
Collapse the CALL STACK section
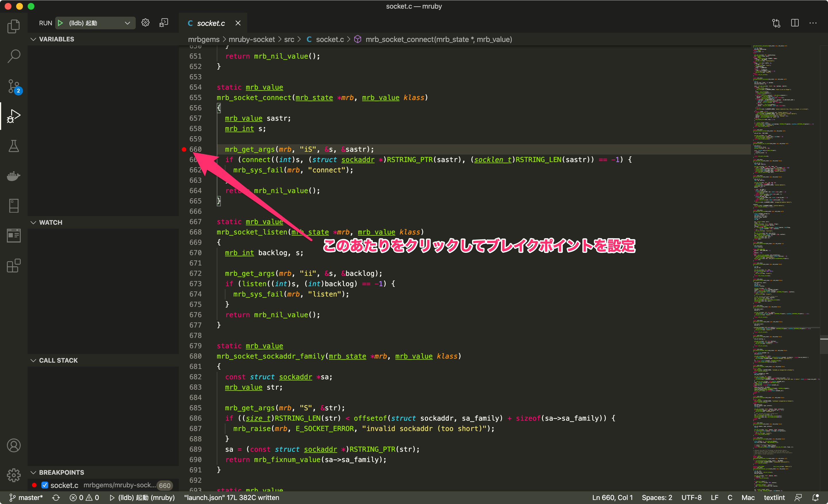coord(58,360)
